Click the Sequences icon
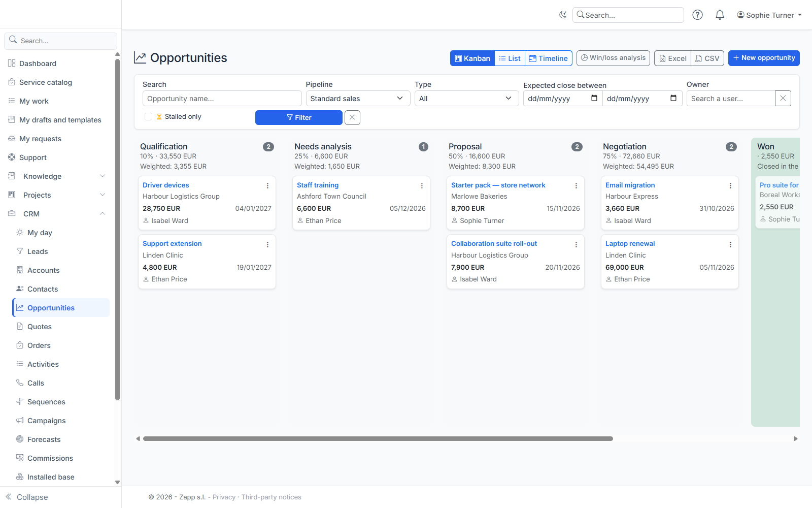This screenshot has height=508, width=812. [x=20, y=401]
